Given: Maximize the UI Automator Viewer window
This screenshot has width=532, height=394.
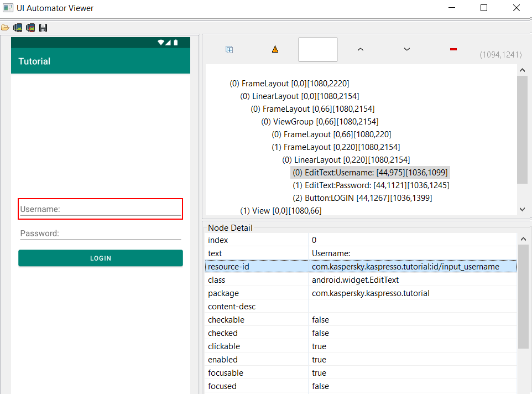Looking at the screenshot, I should (x=484, y=8).
